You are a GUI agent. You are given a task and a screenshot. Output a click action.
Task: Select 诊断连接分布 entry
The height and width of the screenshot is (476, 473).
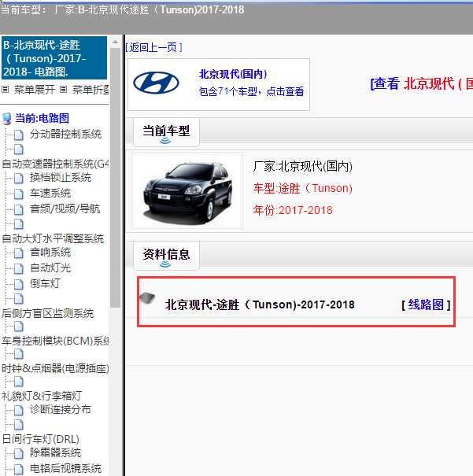pyautogui.click(x=61, y=410)
